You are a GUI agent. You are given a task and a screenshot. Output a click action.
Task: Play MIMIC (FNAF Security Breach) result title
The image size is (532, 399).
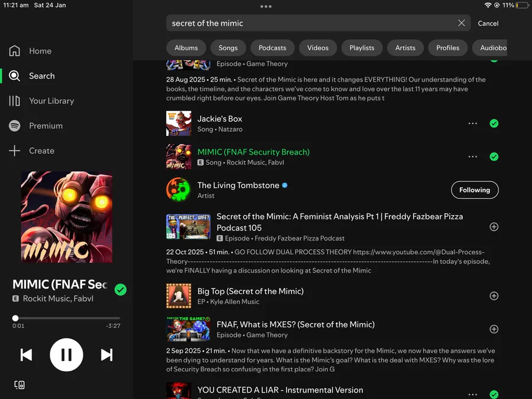(x=254, y=152)
